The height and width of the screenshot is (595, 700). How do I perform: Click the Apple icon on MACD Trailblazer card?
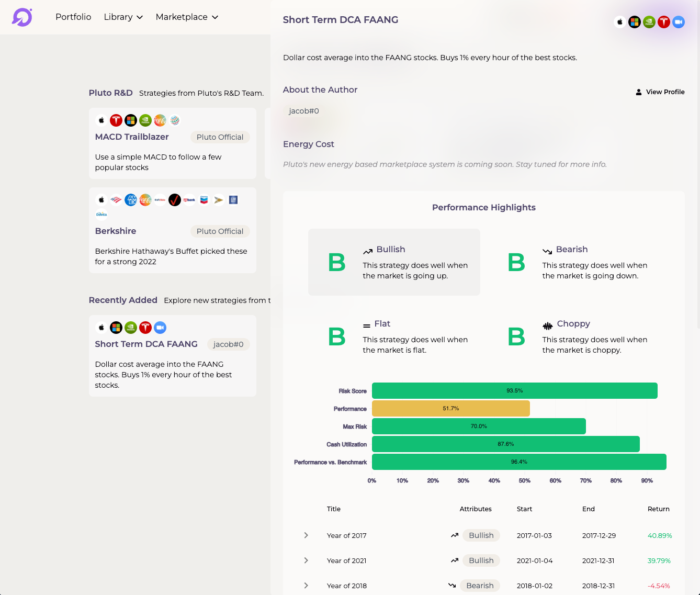pos(101,120)
